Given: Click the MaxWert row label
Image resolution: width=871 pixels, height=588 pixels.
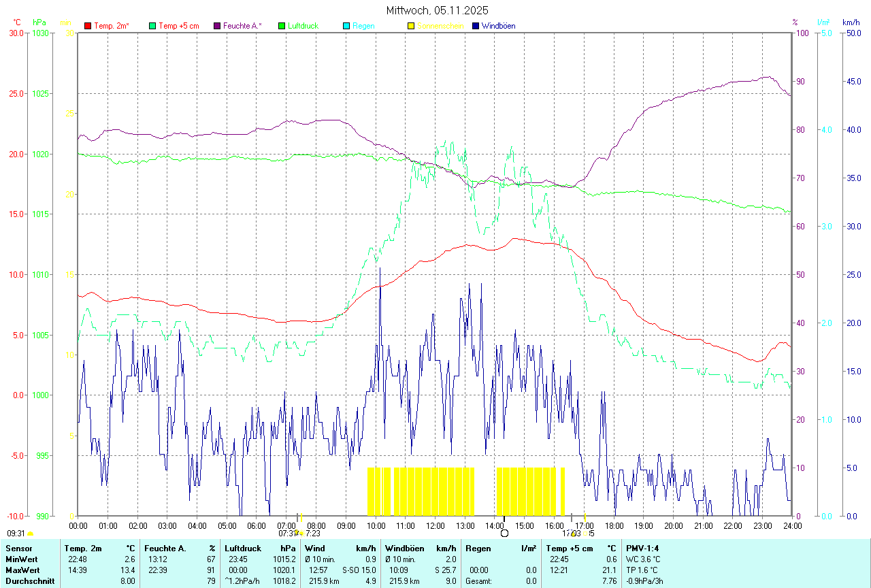Looking at the screenshot, I should (x=22, y=570).
